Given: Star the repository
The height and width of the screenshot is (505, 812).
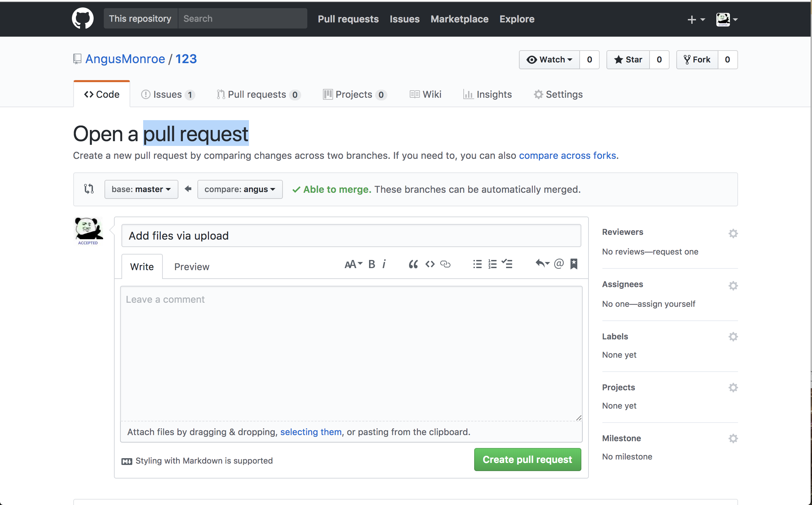Looking at the screenshot, I should (x=628, y=60).
